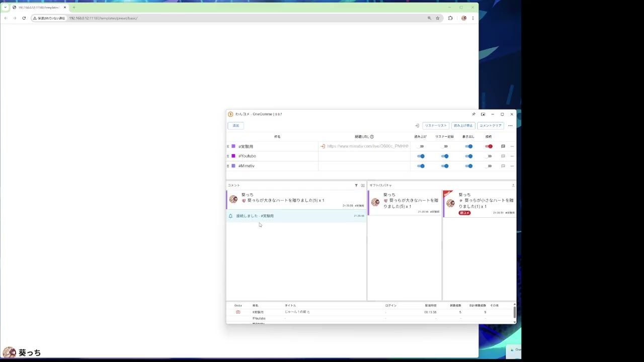Disconnect the red 接続 switch for #実験用

489,146
